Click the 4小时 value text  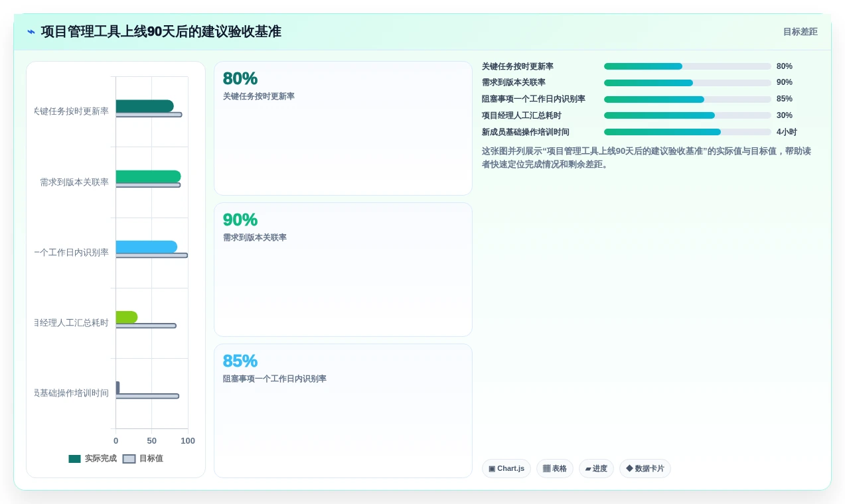pos(787,132)
